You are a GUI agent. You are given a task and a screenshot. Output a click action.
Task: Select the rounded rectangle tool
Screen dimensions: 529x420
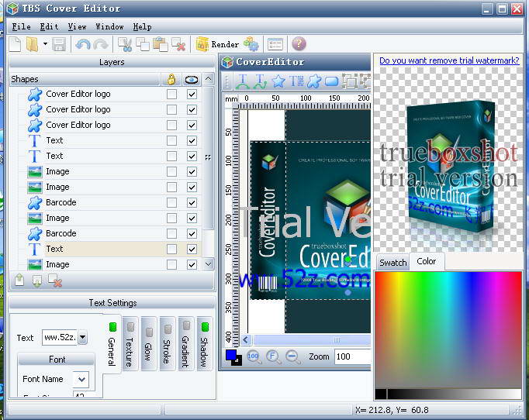click(x=332, y=81)
